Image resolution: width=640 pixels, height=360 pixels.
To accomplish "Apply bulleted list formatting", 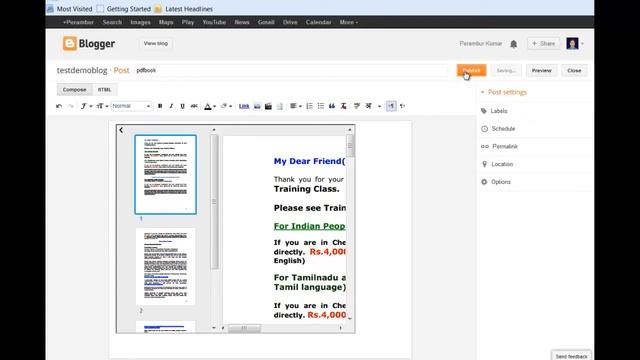I will pyautogui.click(x=321, y=106).
